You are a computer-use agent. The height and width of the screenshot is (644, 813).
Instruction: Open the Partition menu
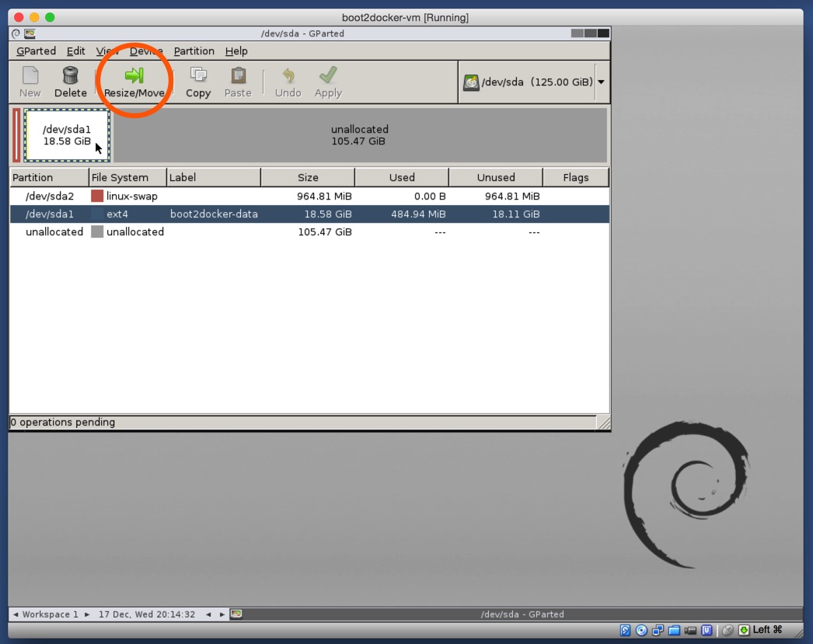[x=194, y=50]
